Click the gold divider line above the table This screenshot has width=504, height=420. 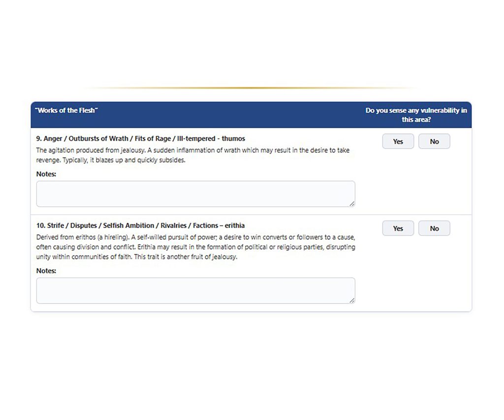(x=252, y=88)
